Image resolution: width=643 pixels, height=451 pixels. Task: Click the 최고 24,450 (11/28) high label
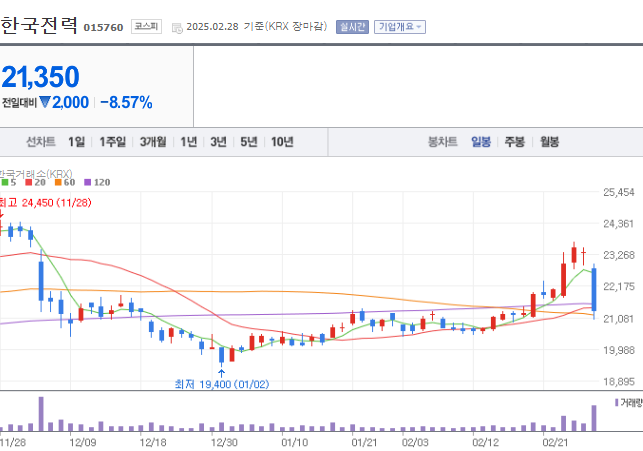tap(45, 203)
